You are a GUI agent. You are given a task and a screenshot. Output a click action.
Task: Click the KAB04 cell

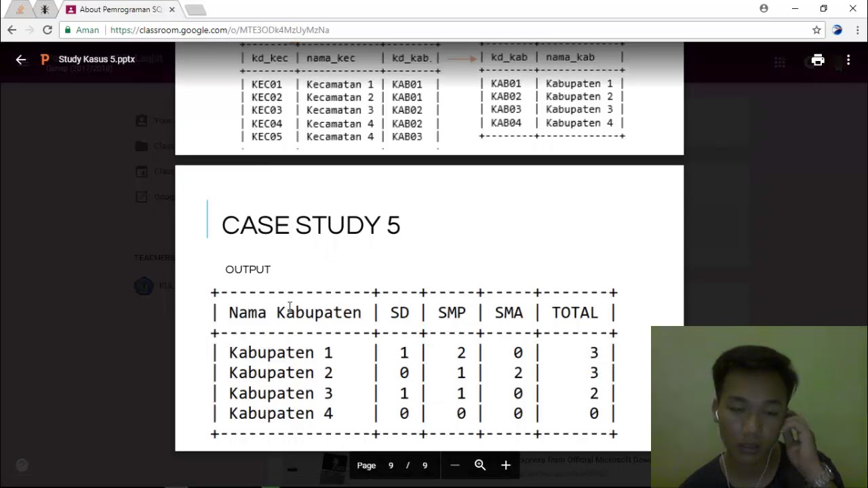click(x=506, y=123)
